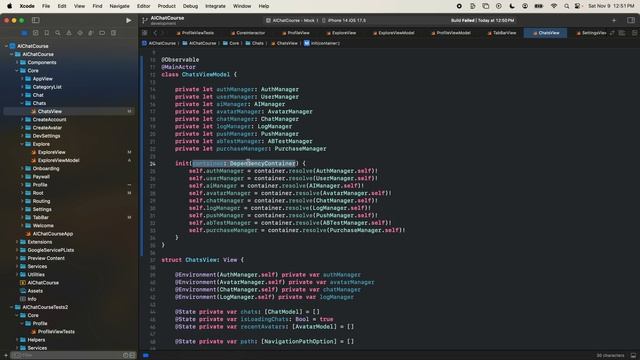Viewport: 640px width, 360px height.
Task: Switch to the ProfileView tab
Action: (x=296, y=33)
